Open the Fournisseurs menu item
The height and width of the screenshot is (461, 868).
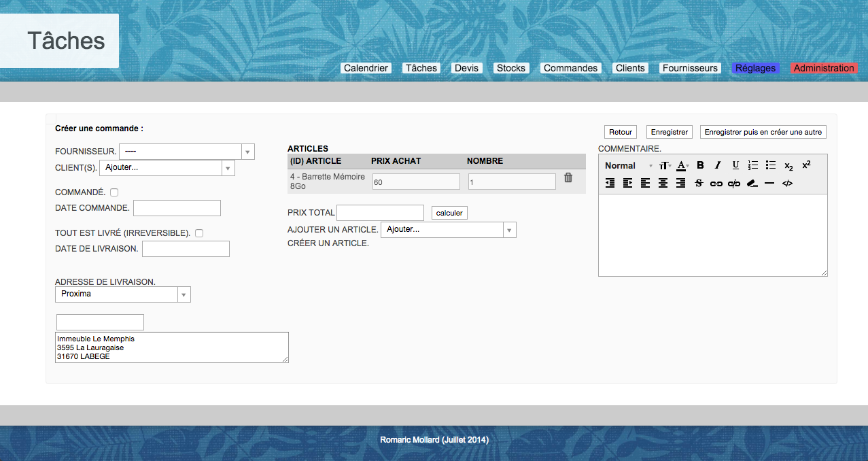pyautogui.click(x=690, y=68)
